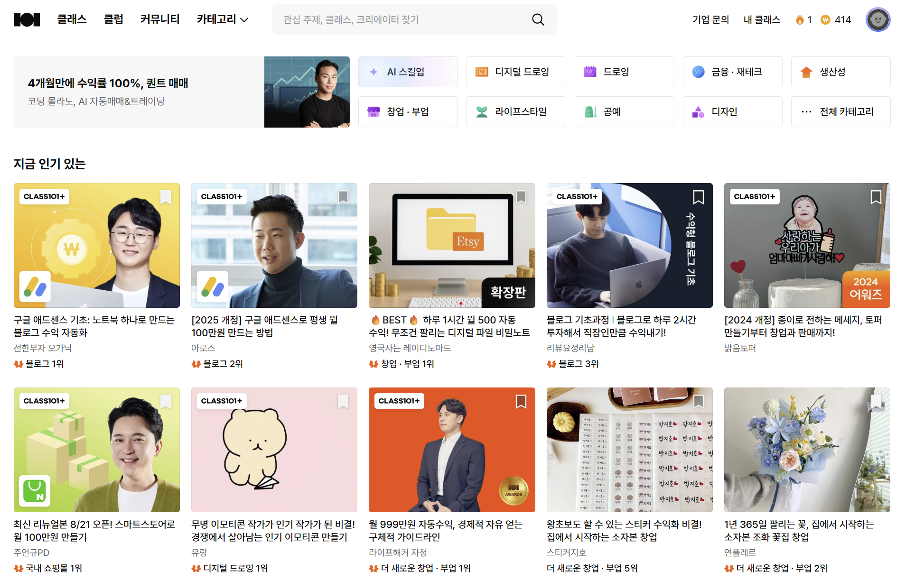Screen dimensions: 924x581
Task: Open the 금융·재테크 category tile
Action: (732, 72)
